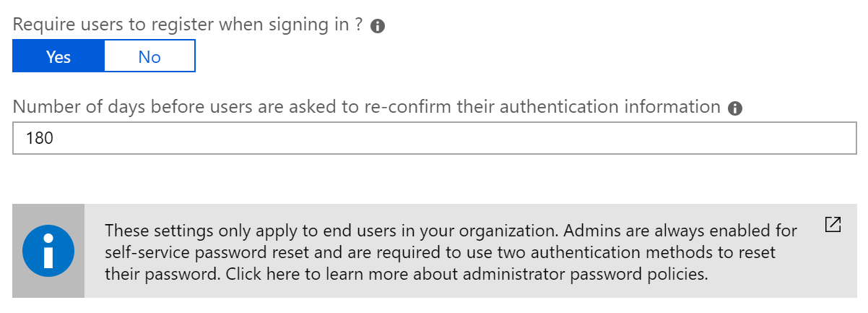Click 'administrator password policies' text in banner
The height and width of the screenshot is (313, 868).
pyautogui.click(x=605, y=275)
